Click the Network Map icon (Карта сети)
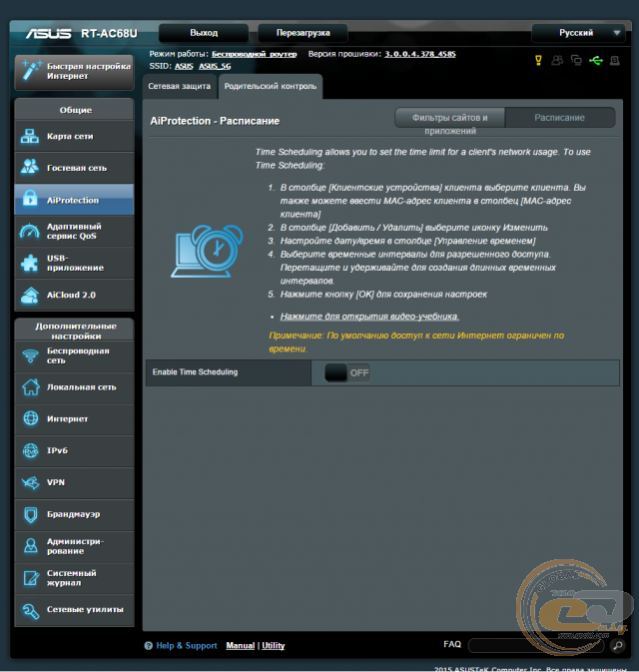Screen dimensions: 639x672 [30, 136]
